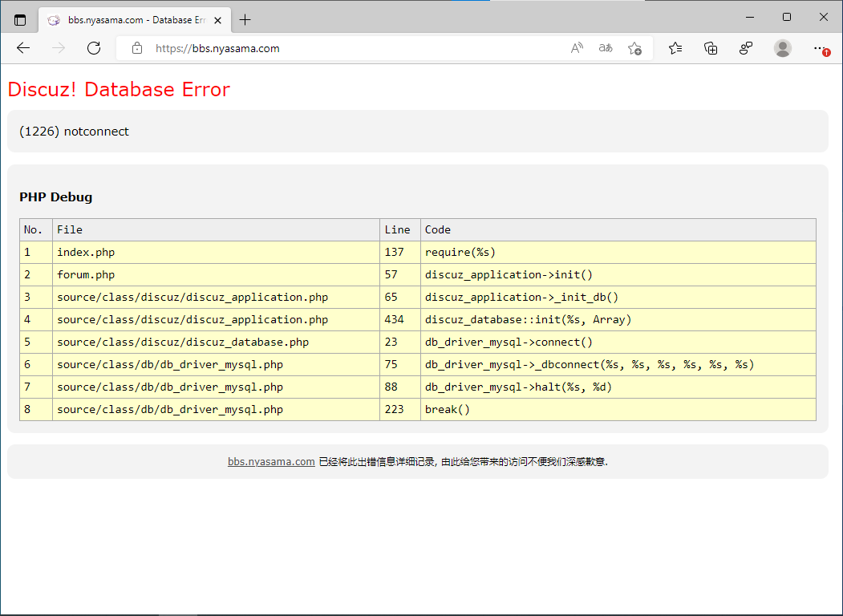This screenshot has height=616, width=843.
Task: Select the bbs.nyasama.com Database Error tab
Action: pos(128,20)
